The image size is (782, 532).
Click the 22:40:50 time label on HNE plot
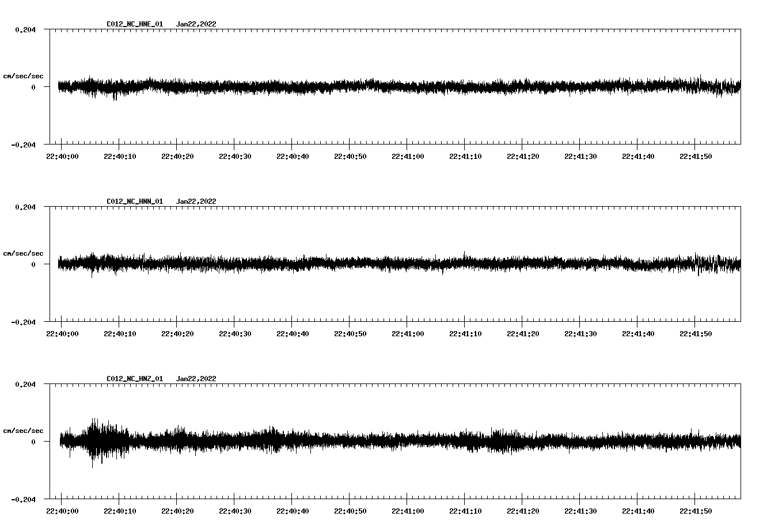[x=350, y=157]
